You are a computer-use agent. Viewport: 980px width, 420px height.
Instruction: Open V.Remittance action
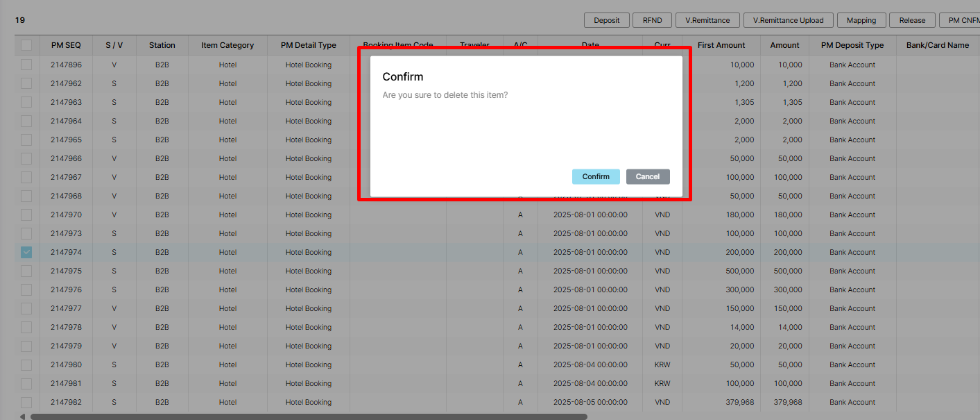pyautogui.click(x=707, y=20)
